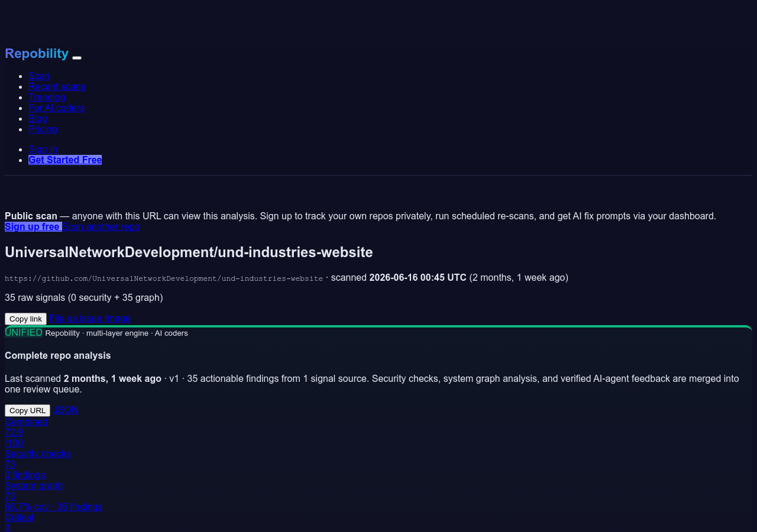Open the JSON link

click(66, 410)
